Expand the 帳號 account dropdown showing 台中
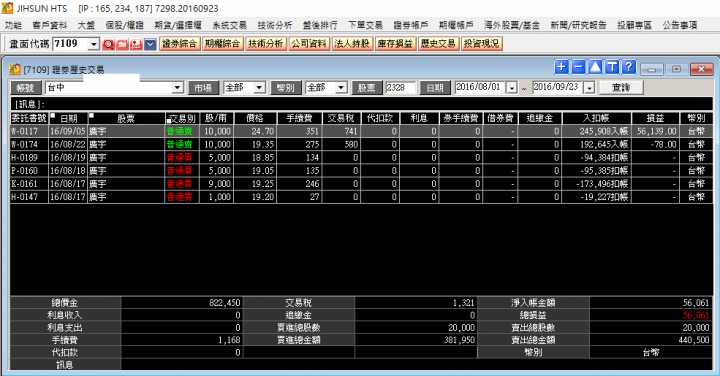The width and height of the screenshot is (720, 376). (178, 87)
